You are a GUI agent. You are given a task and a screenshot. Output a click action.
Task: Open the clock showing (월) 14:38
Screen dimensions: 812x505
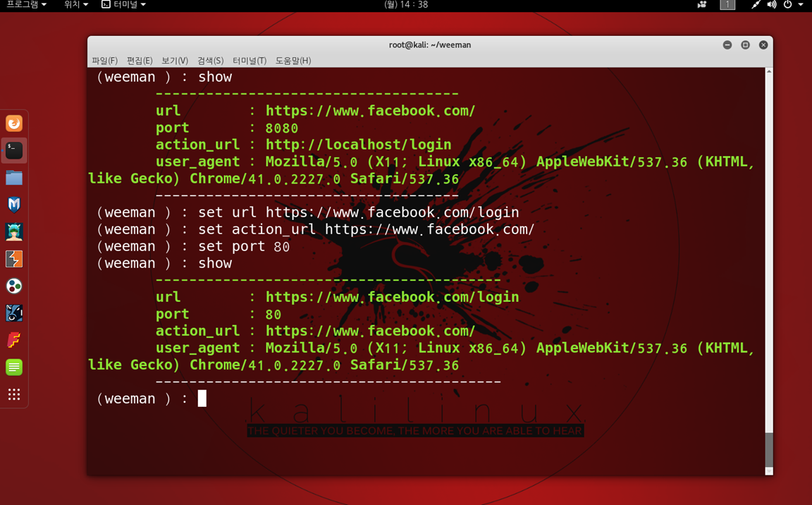click(x=406, y=5)
